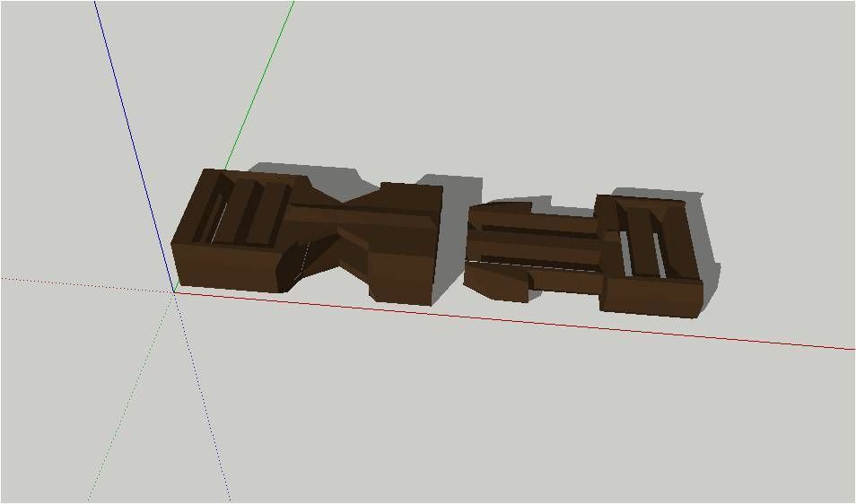Click the axes origin point
The image size is (856, 504).
point(174,292)
